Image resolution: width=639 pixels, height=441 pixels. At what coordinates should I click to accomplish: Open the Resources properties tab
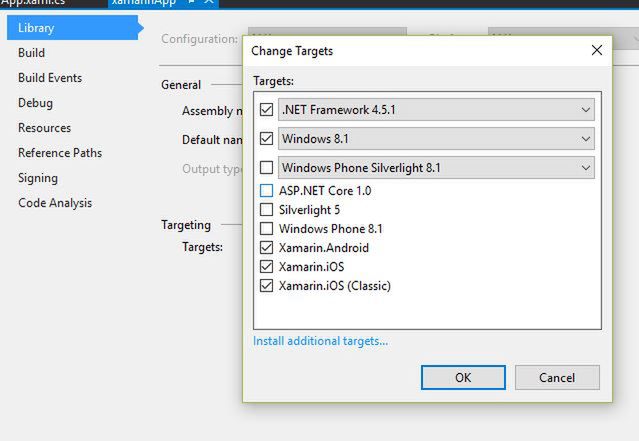(x=44, y=128)
